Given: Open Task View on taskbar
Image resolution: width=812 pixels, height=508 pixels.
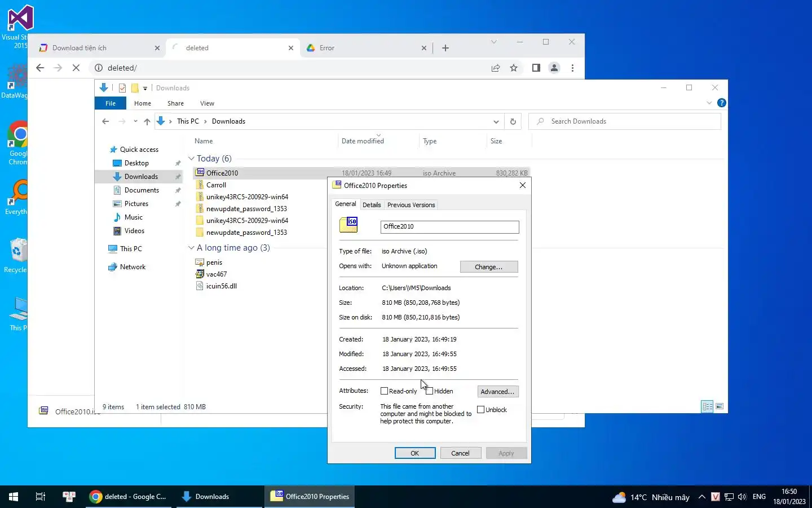Looking at the screenshot, I should [41, 497].
